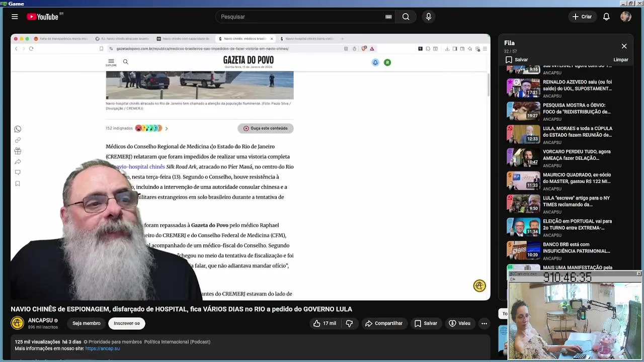644x362 pixels.
Task: Click the magnifier search button
Action: [x=406, y=17]
